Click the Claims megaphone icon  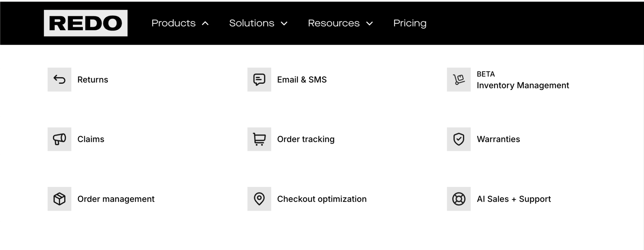[x=59, y=139]
